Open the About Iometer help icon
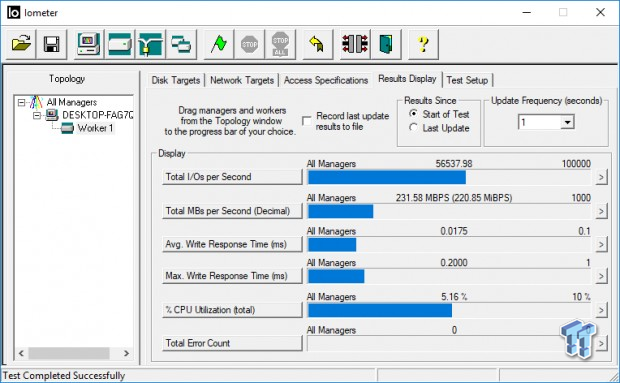 (423, 44)
